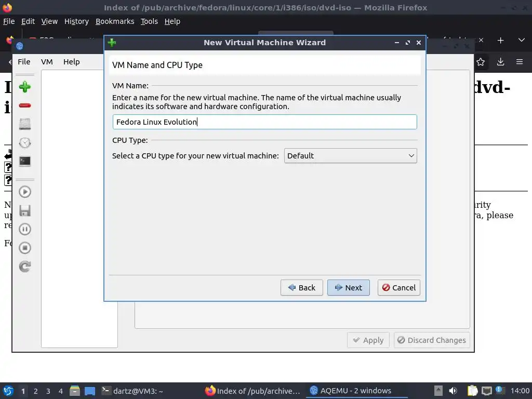
Task: Open the Firefox View menu
Action: [49, 21]
